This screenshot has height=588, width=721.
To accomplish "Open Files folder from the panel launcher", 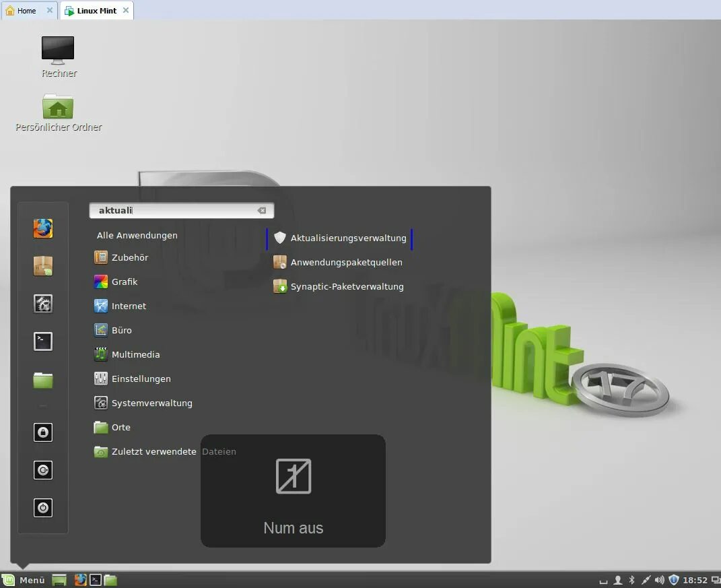I will click(x=110, y=580).
